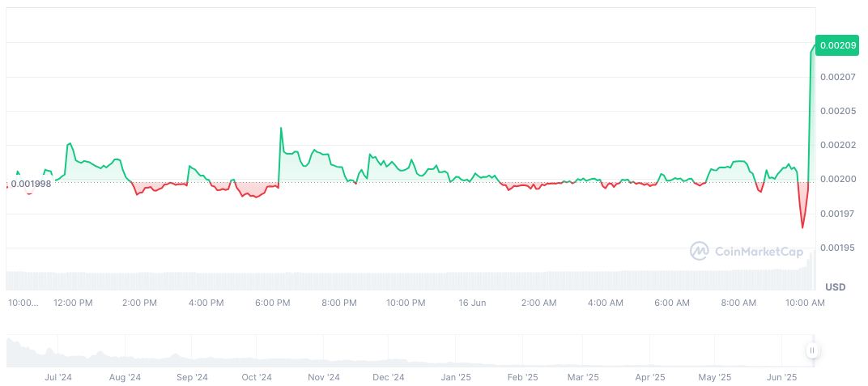868x386 pixels.
Task: Select Jan '25 on the navigator timeline
Action: click(x=455, y=377)
